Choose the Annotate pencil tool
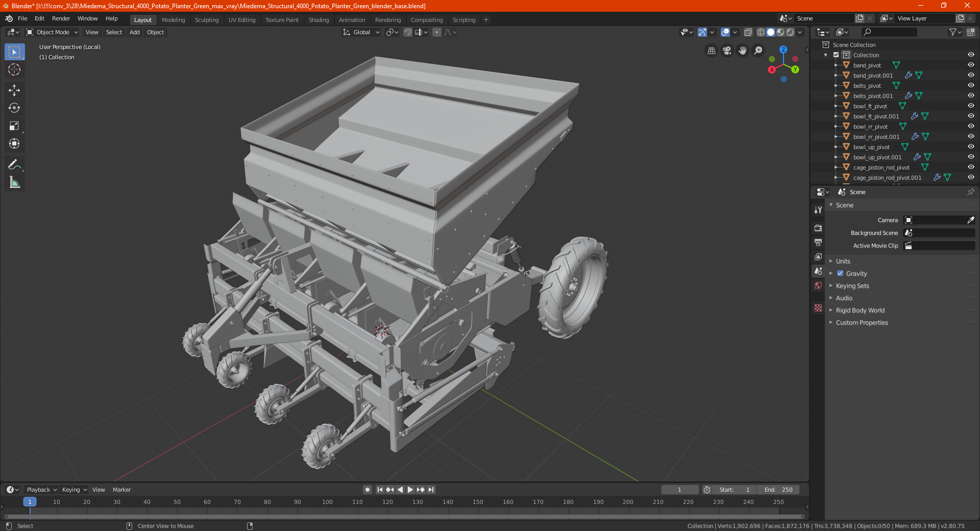The height and width of the screenshot is (531, 980). click(14, 164)
